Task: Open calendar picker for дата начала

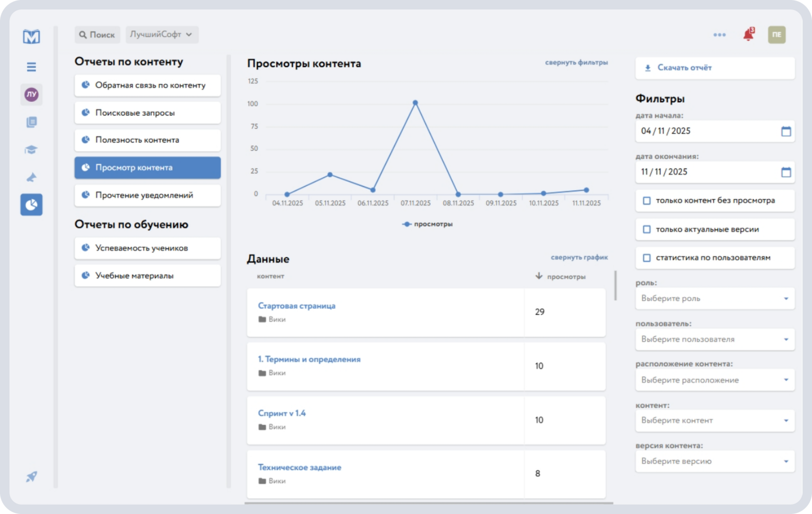Action: (786, 131)
